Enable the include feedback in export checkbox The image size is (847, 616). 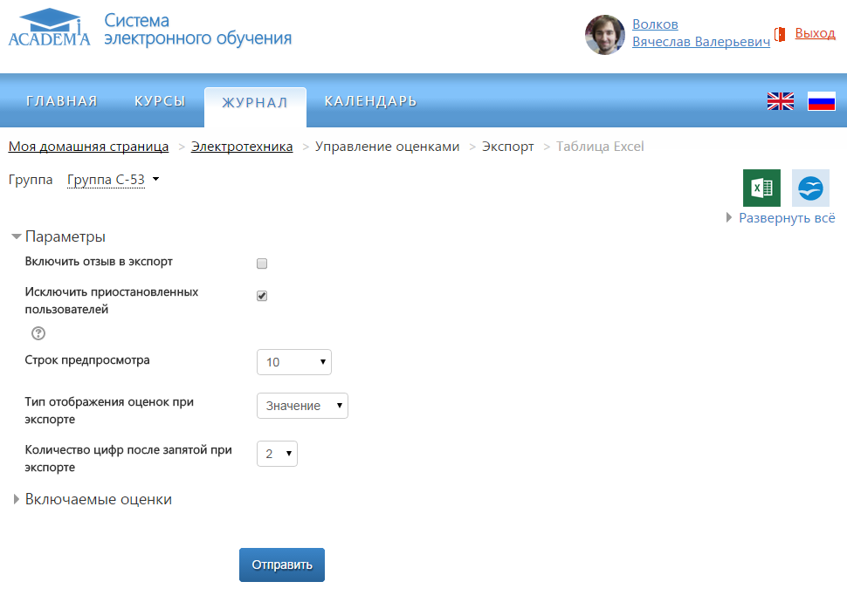point(262,264)
